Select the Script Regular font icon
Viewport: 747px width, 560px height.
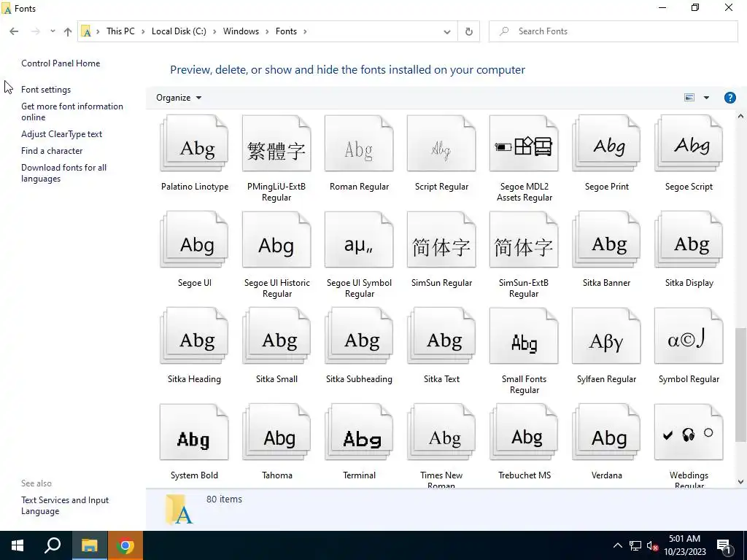[441, 144]
